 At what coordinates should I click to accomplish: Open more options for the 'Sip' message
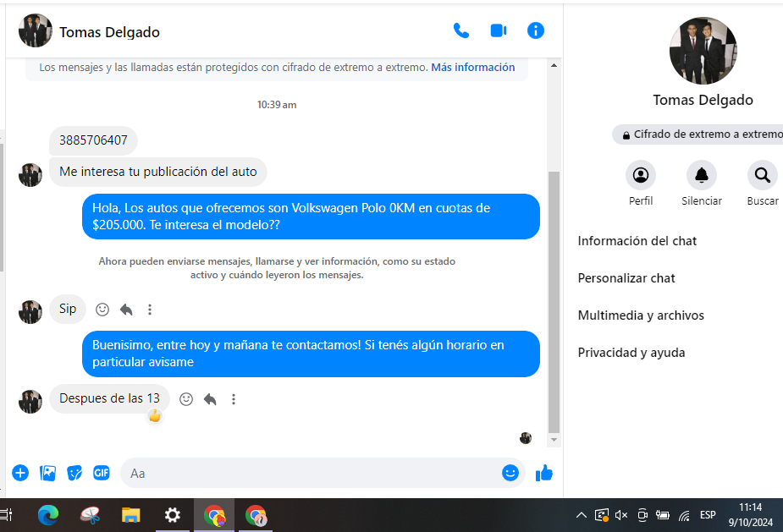[x=149, y=310]
